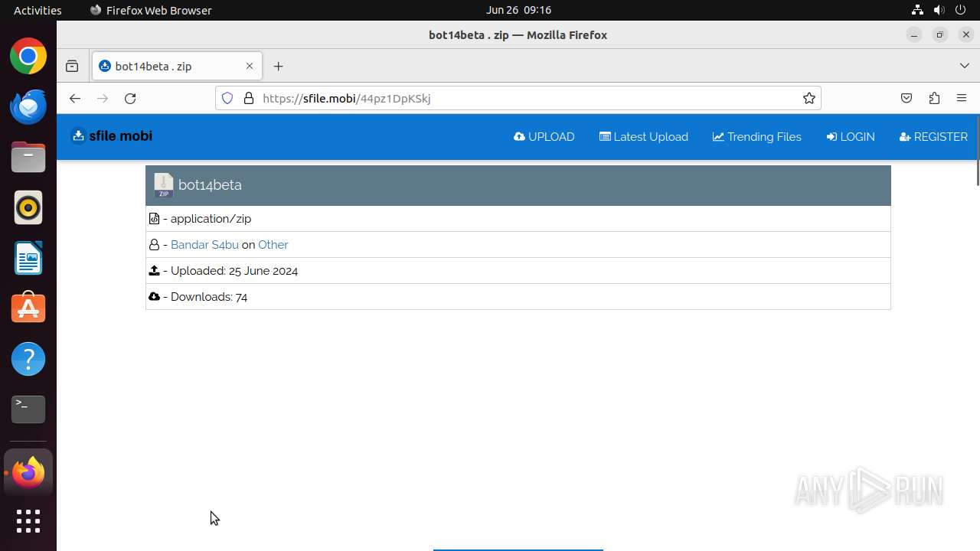The height and width of the screenshot is (551, 980).
Task: Open the Save to Pocket button
Action: pos(906,98)
